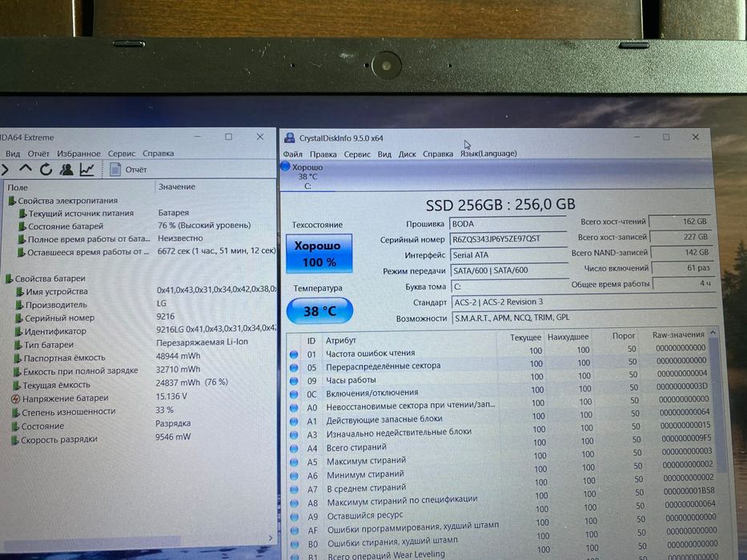The image size is (747, 560).
Task: Click the Режим передачи field SATA/600
Action: pos(508,270)
